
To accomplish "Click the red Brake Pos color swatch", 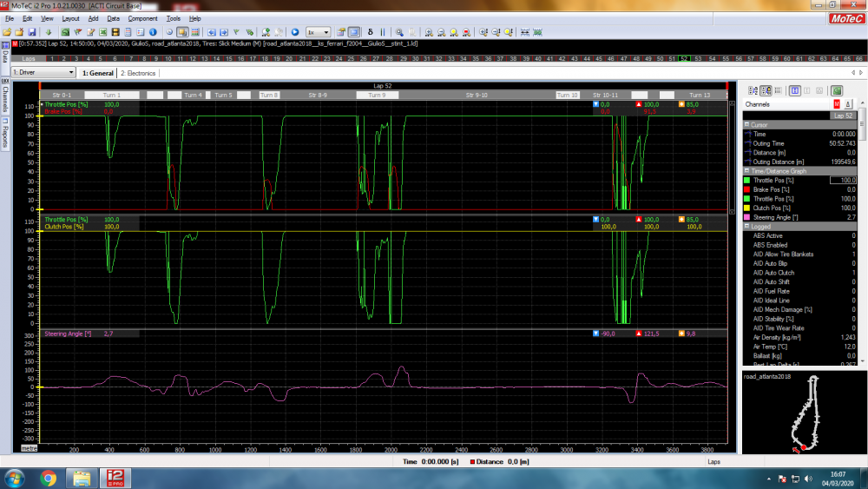I will [x=746, y=189].
